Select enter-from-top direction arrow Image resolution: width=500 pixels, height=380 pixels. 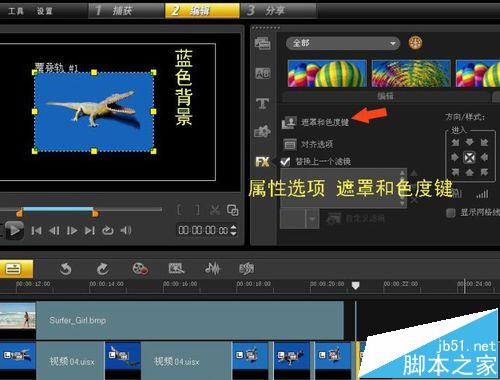click(469, 142)
